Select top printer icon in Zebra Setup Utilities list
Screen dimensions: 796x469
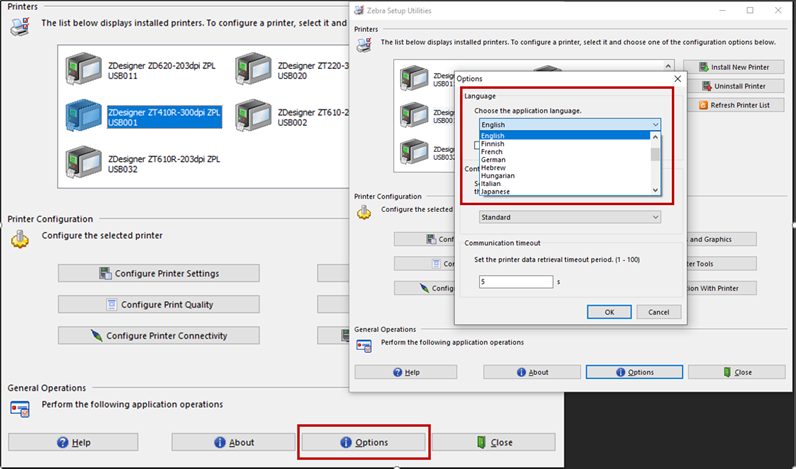[414, 78]
